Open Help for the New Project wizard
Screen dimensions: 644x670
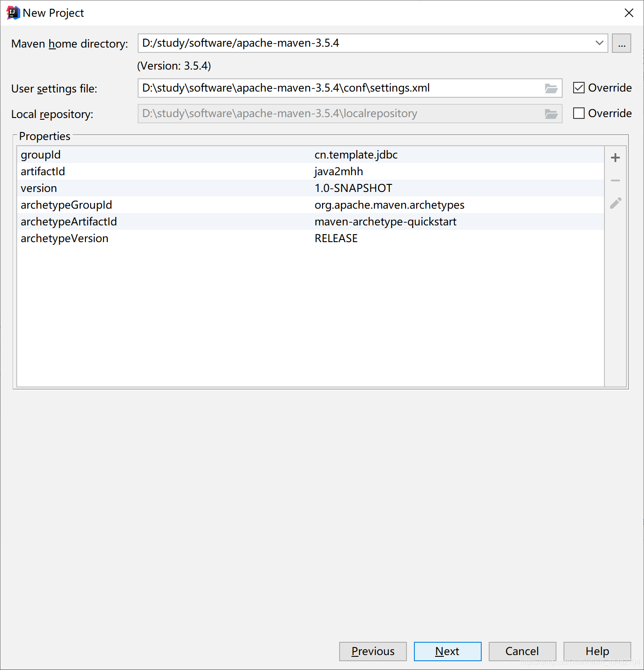click(597, 652)
